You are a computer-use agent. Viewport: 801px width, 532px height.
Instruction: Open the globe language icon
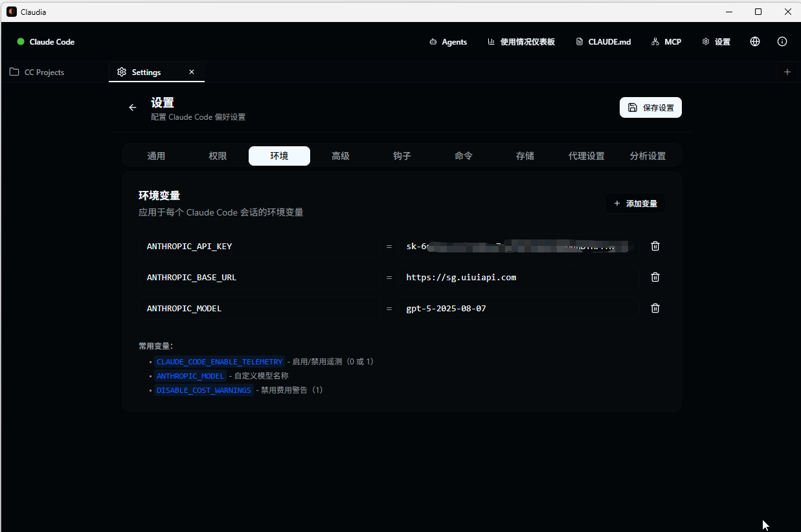755,41
